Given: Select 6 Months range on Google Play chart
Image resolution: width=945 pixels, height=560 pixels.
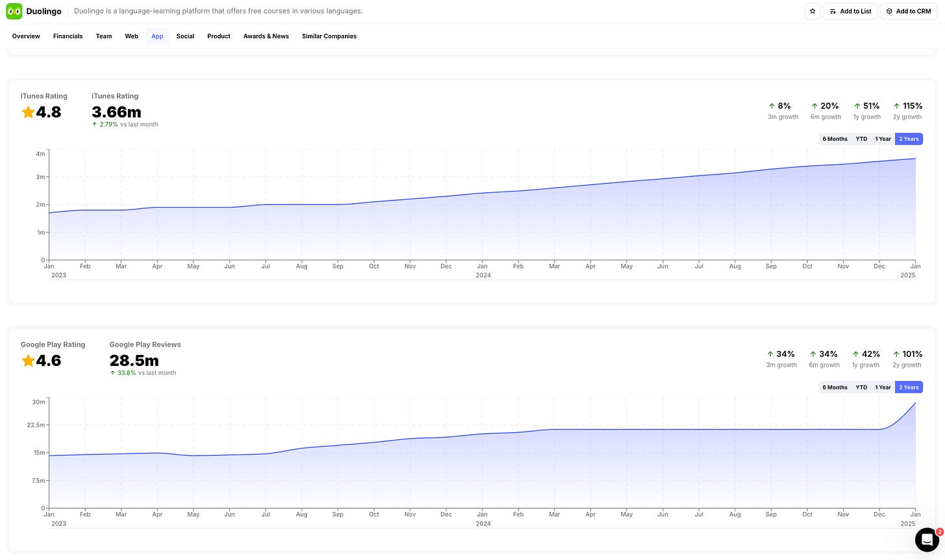Looking at the screenshot, I should 835,387.
